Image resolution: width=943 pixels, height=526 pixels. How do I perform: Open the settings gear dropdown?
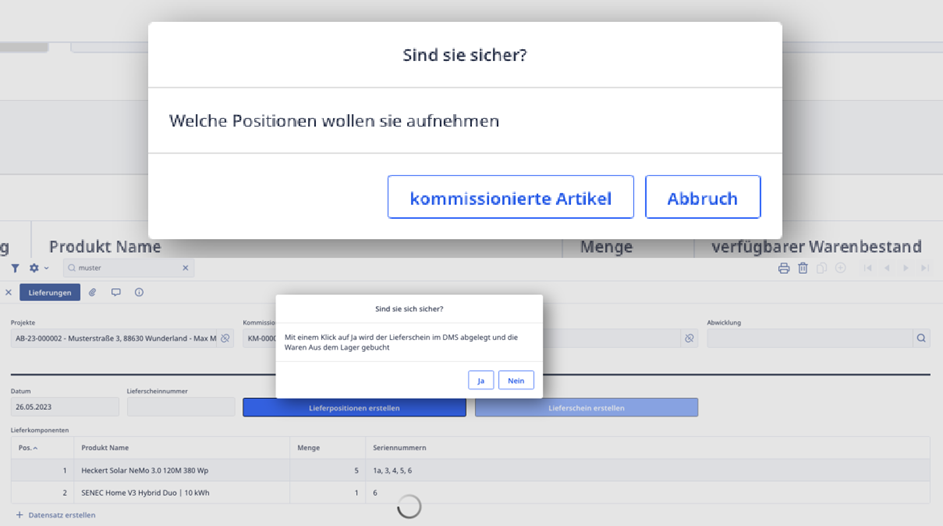point(37,268)
